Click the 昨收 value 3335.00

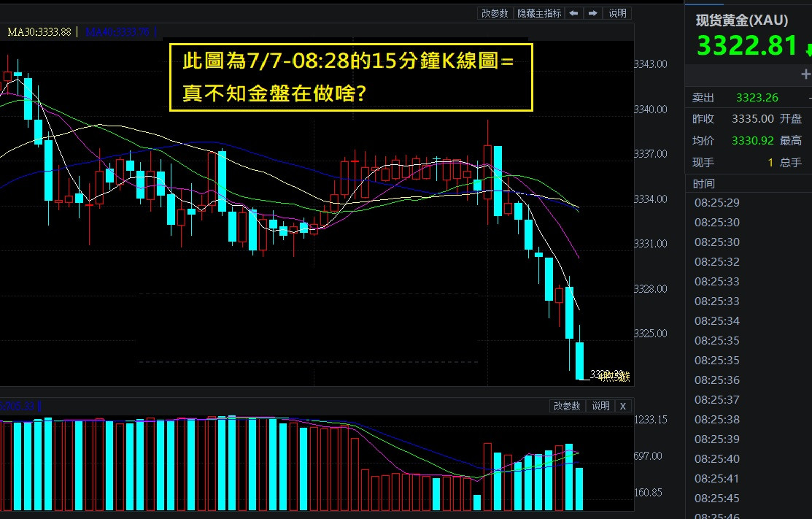[x=752, y=118]
